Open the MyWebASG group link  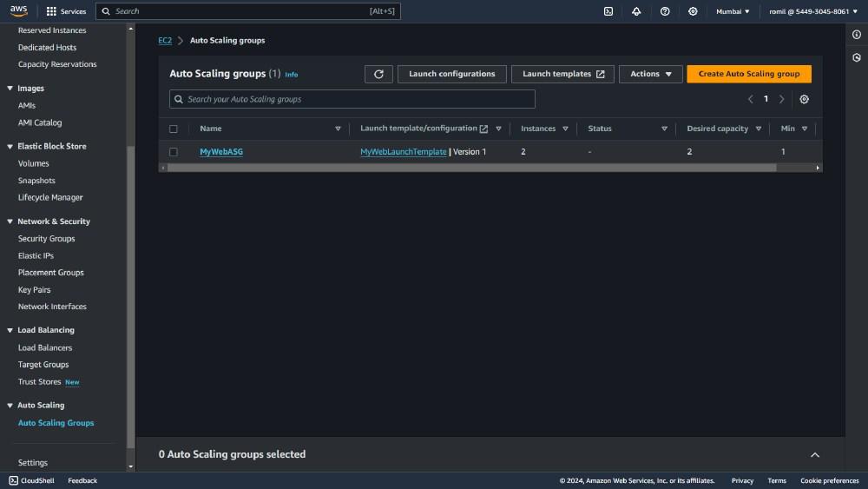[x=221, y=152]
